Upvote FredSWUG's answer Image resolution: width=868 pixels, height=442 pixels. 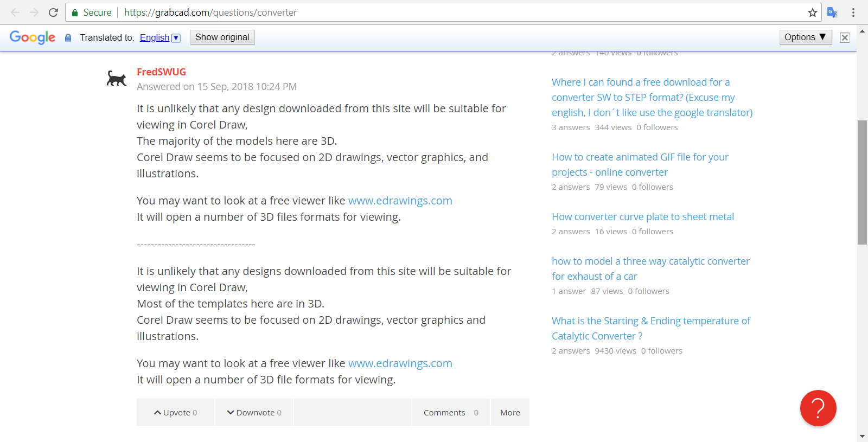(175, 413)
